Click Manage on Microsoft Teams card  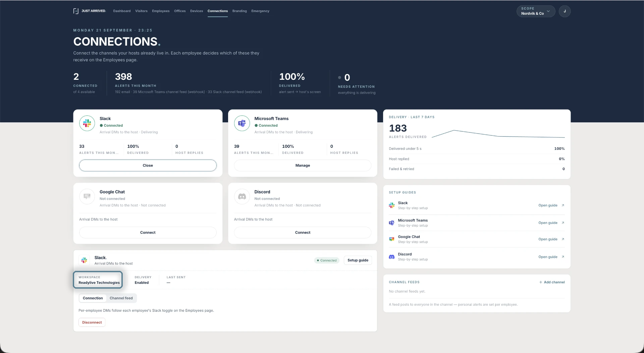click(x=303, y=165)
